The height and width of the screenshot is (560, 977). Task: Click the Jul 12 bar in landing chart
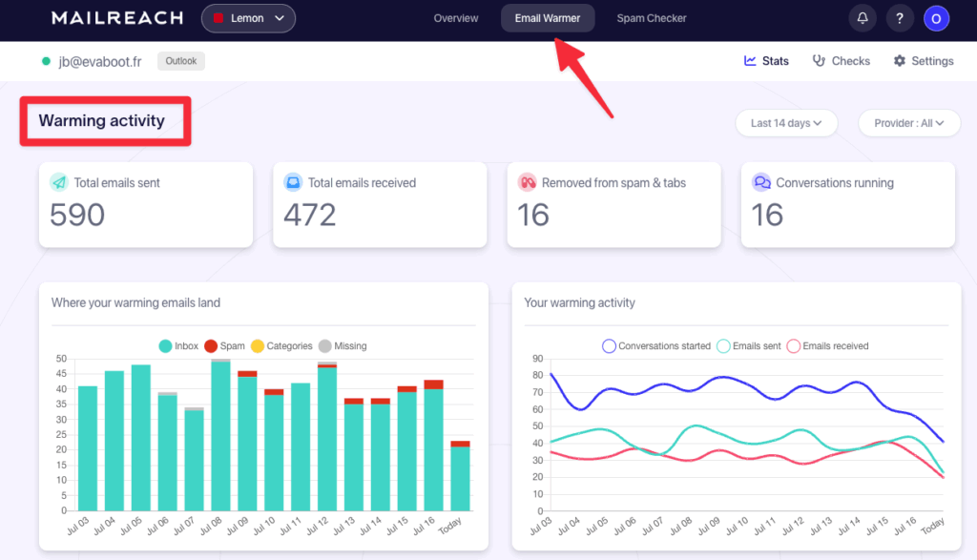327,436
